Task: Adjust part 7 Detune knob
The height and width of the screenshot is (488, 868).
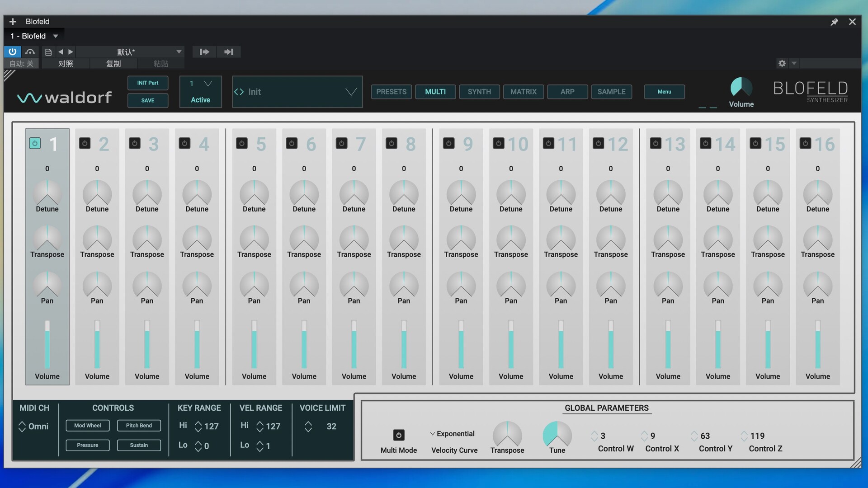Action: click(x=354, y=193)
